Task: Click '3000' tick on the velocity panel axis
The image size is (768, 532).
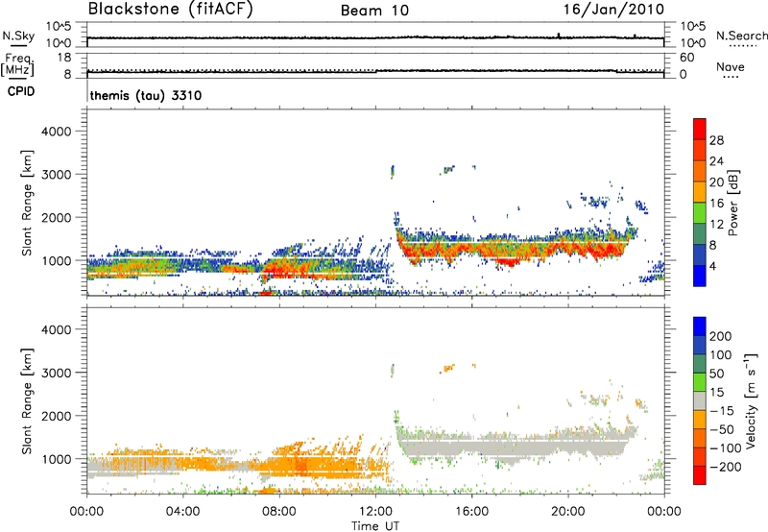Action: pos(57,373)
